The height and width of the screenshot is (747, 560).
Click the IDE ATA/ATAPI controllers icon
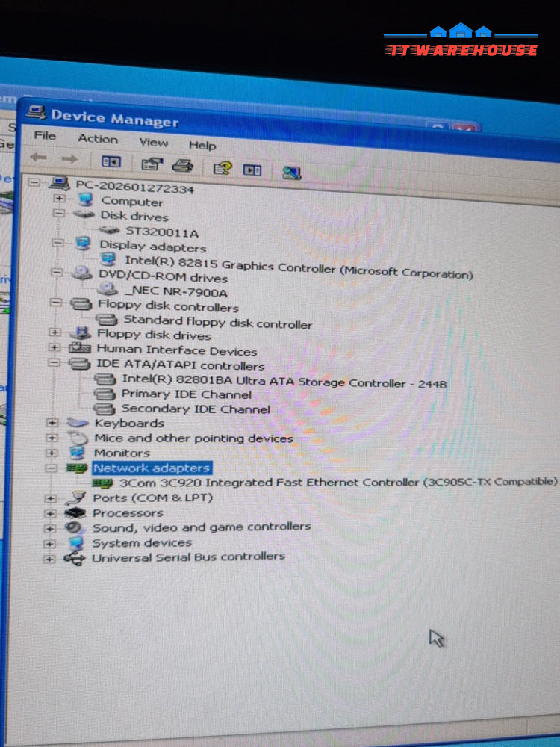(79, 364)
